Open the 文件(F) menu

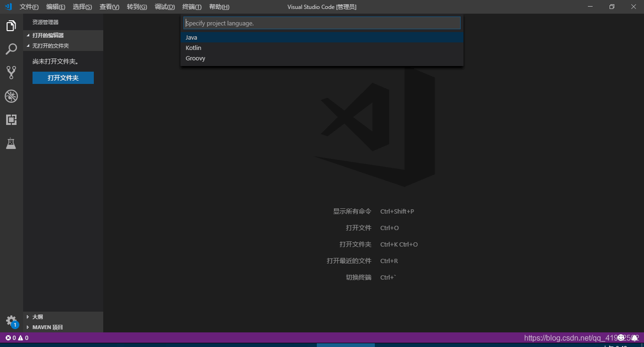(29, 7)
